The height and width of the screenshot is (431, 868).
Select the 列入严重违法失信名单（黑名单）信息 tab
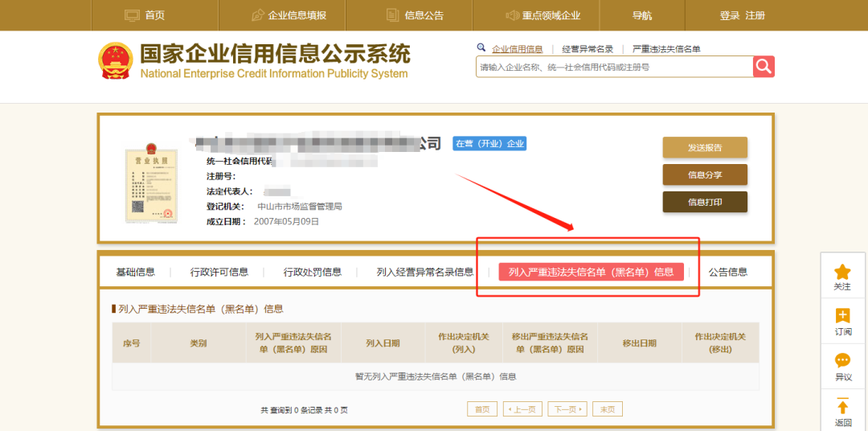(x=592, y=272)
